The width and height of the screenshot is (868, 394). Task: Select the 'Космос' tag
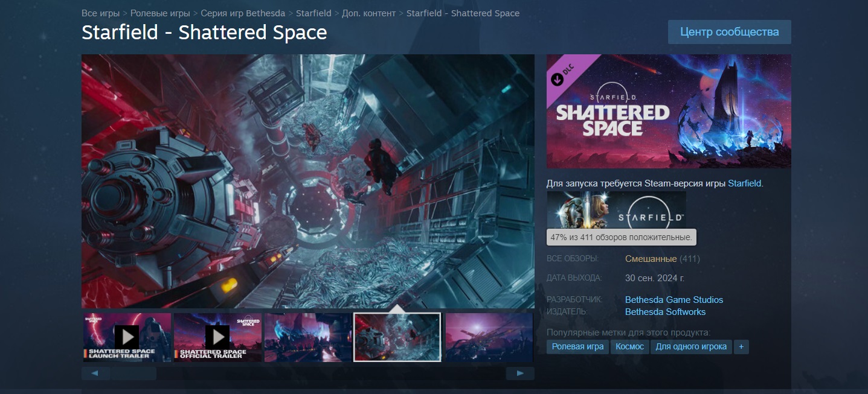[629, 346]
